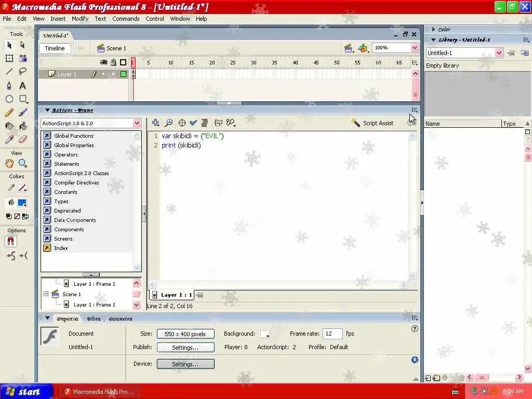Click the No Color button
Screen dimensions: 532x399
17,217
